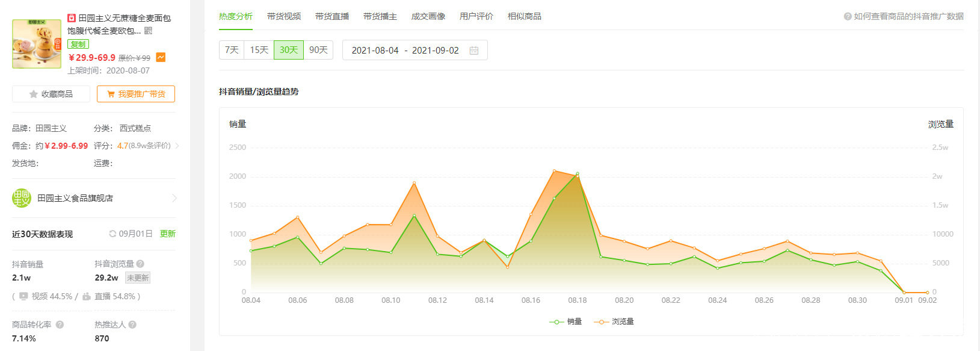Click the 抖音销量 value 2.1w
980x351 pixels.
coord(21,278)
